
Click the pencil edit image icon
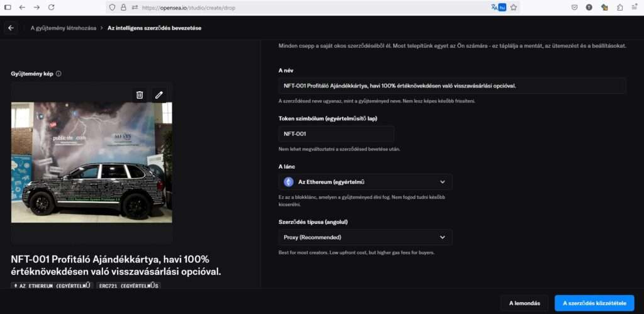(159, 95)
